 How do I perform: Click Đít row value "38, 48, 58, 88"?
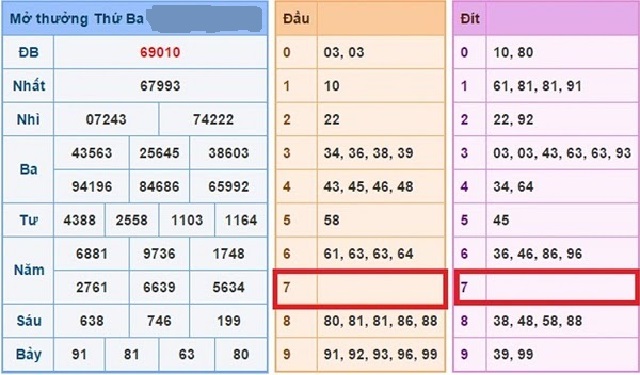pos(537,320)
